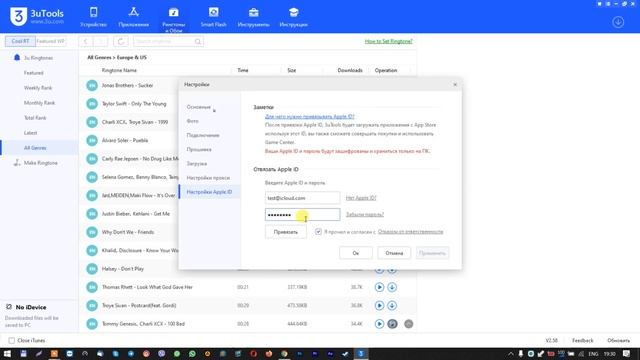
Task: Switch to the Featured WP tab
Action: pyautogui.click(x=51, y=41)
